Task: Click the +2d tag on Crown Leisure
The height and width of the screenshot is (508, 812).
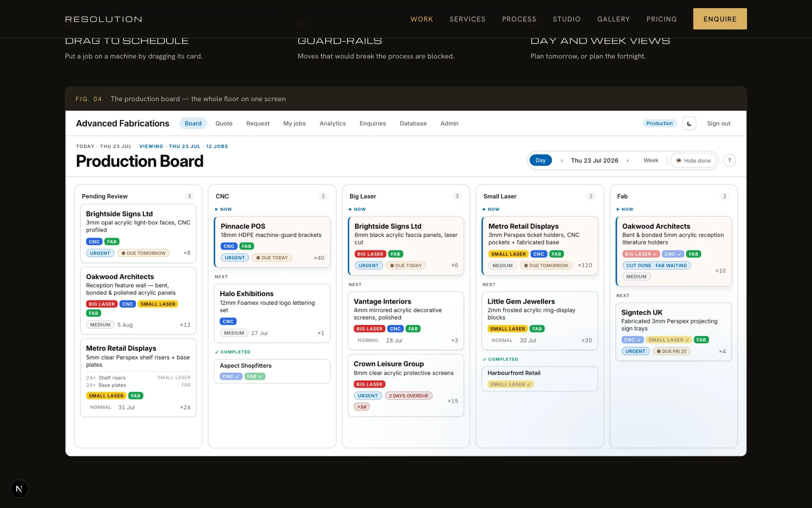Action: pyautogui.click(x=362, y=406)
